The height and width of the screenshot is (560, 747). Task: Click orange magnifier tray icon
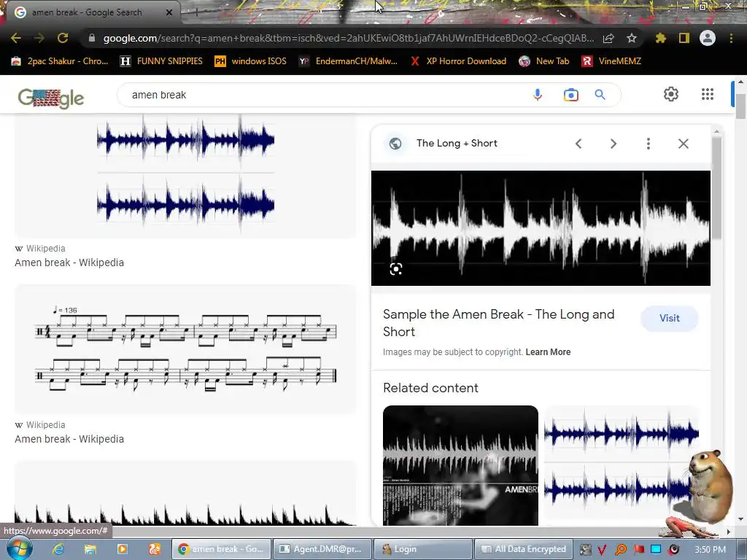(620, 550)
